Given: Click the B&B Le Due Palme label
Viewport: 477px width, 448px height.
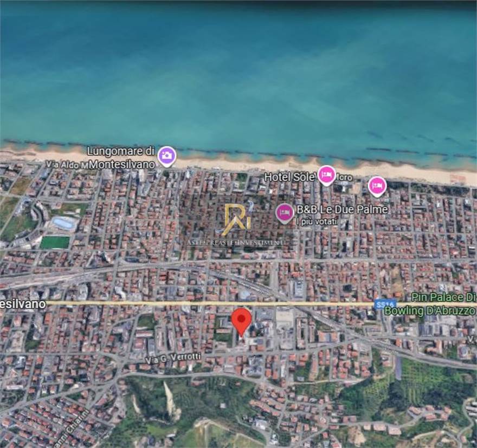Looking at the screenshot, I should 342,210.
